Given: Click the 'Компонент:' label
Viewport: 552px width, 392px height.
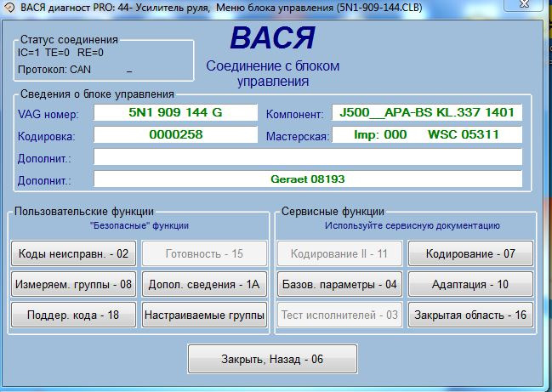Looking at the screenshot, I should pyautogui.click(x=294, y=114).
